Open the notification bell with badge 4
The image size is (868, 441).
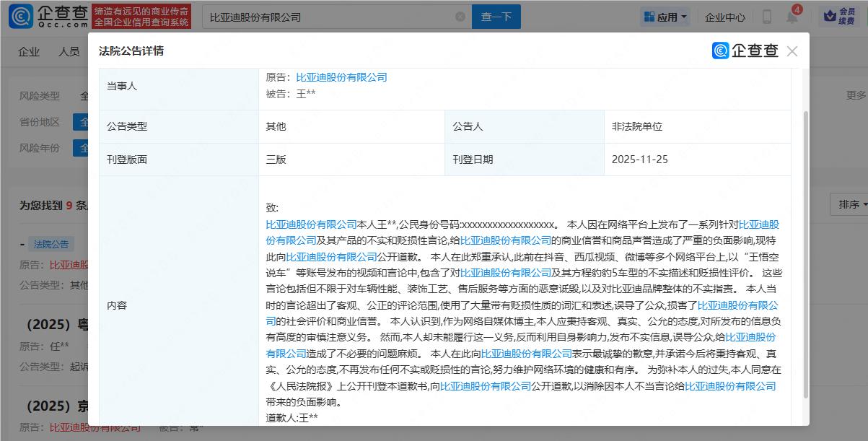pos(792,17)
